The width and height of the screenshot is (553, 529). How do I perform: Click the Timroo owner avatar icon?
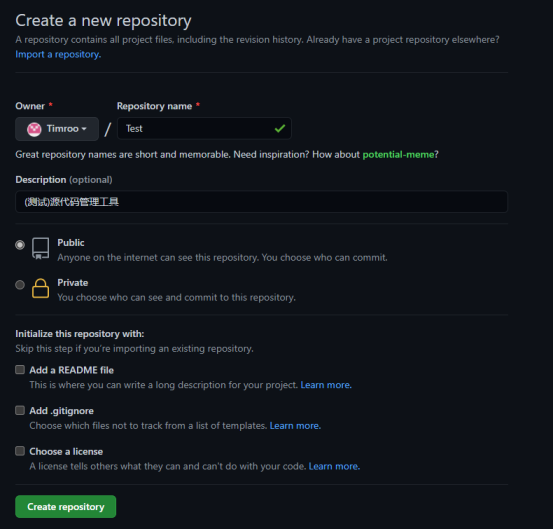(x=34, y=129)
